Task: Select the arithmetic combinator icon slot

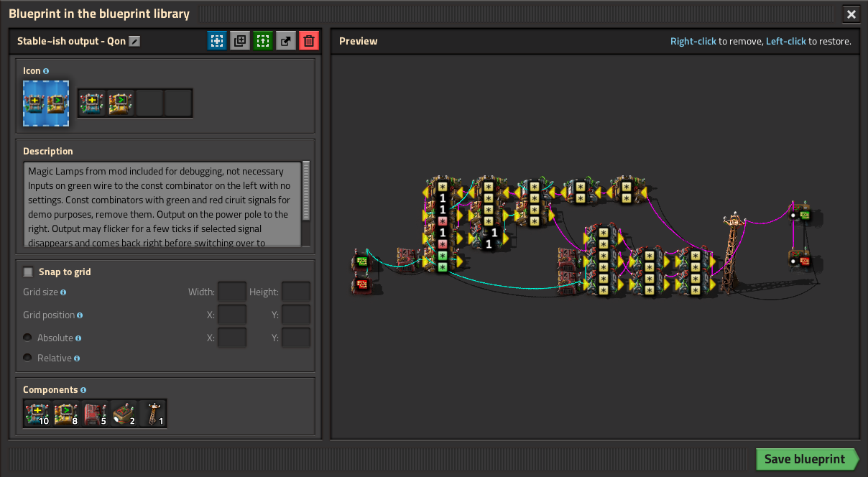Action: 92,103
